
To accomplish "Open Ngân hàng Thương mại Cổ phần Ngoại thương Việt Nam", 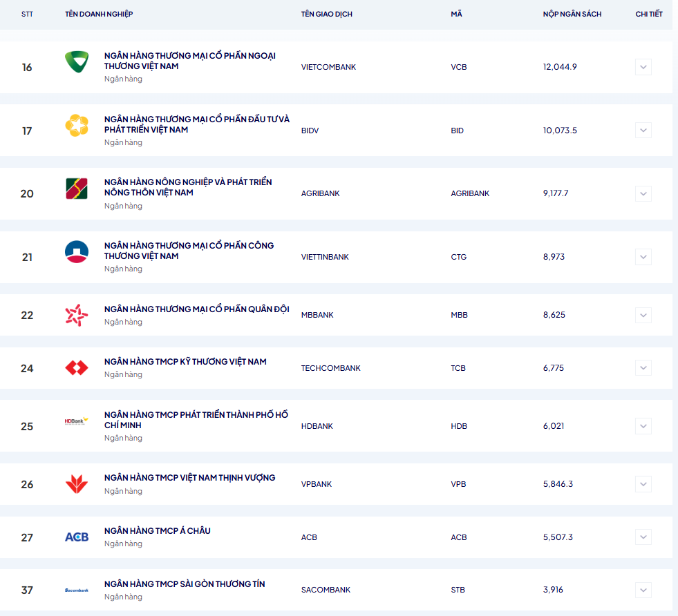I will coord(190,61).
